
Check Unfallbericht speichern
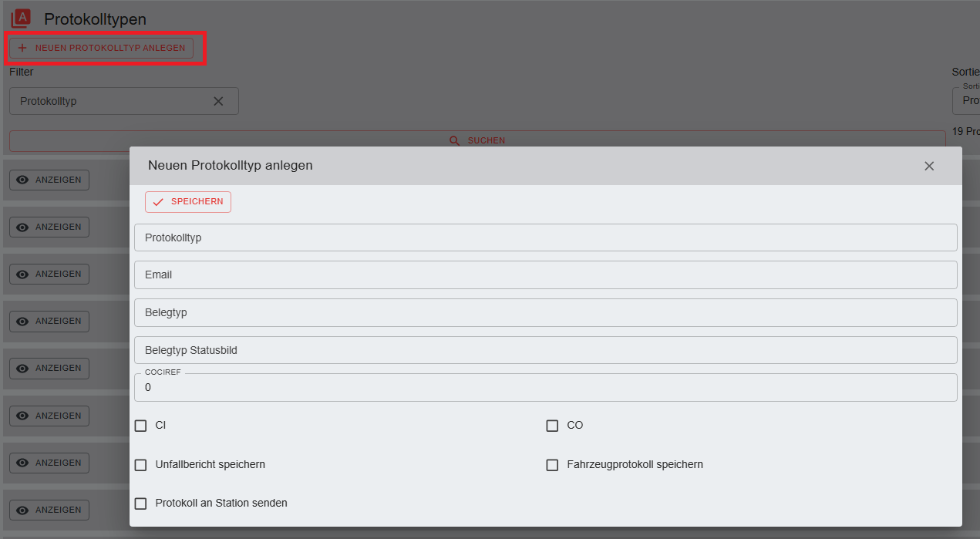click(140, 465)
